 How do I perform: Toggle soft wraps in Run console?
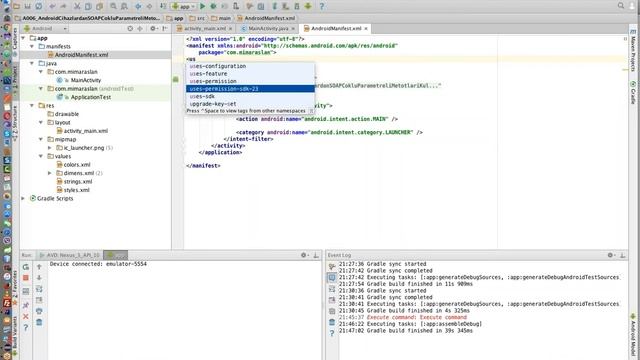39,289
